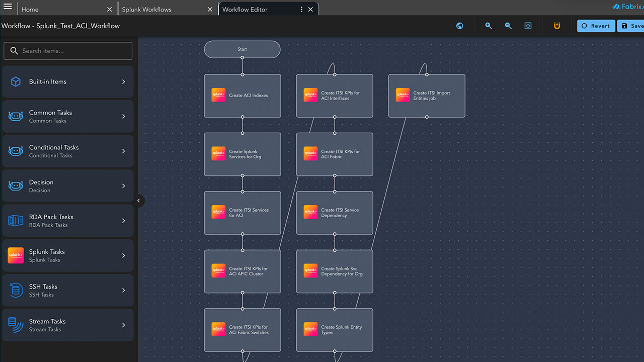644x362 pixels.
Task: Switch to the Home tab
Action: pos(60,9)
